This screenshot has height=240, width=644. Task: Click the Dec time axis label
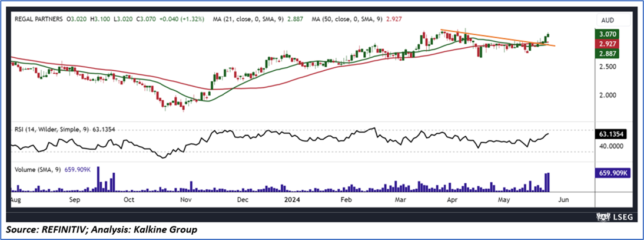(243, 200)
